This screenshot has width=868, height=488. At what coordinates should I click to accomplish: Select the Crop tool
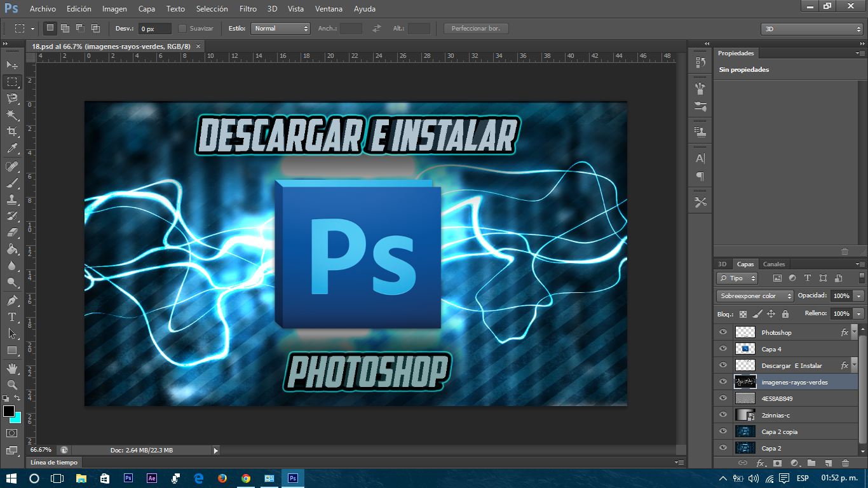point(11,132)
